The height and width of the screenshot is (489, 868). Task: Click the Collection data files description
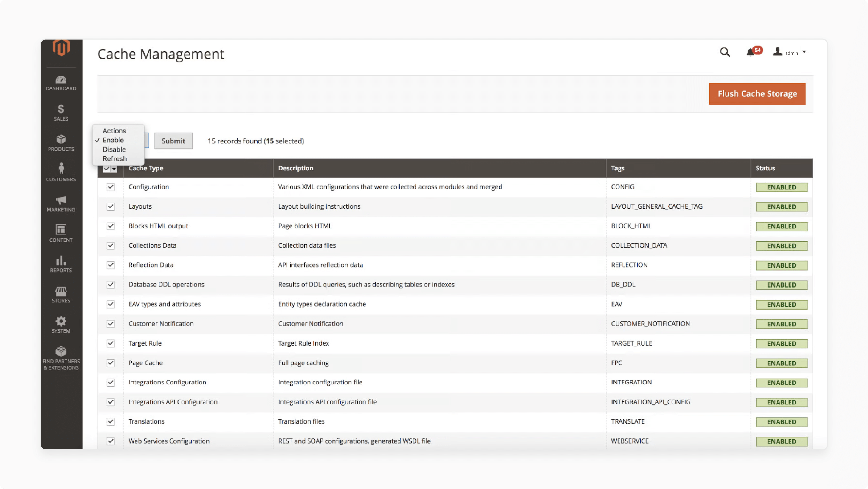pos(307,245)
